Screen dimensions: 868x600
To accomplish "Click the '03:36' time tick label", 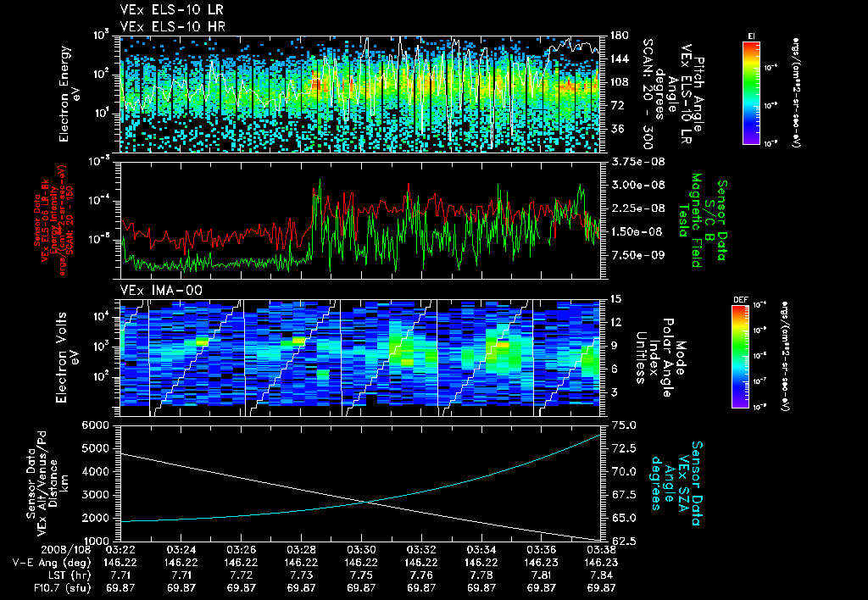I will [x=542, y=551].
